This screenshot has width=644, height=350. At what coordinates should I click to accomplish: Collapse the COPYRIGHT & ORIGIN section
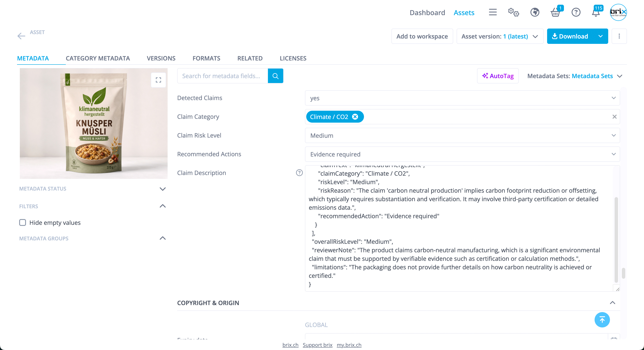(x=612, y=303)
